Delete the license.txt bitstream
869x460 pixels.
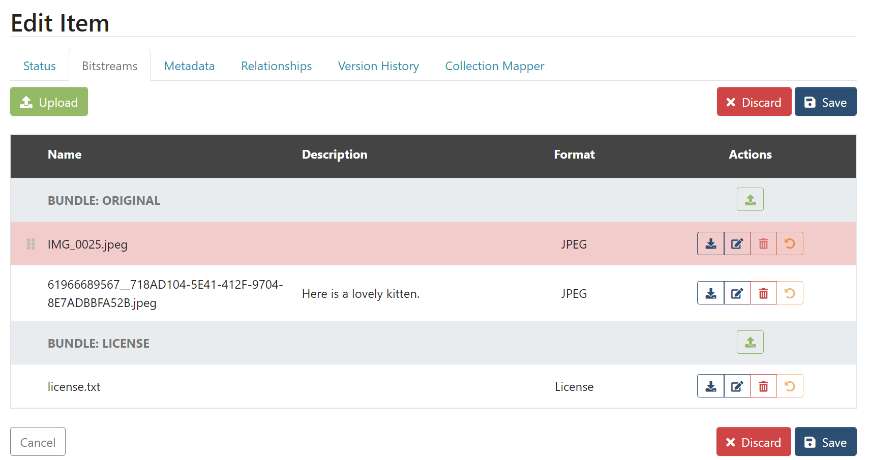coord(763,387)
